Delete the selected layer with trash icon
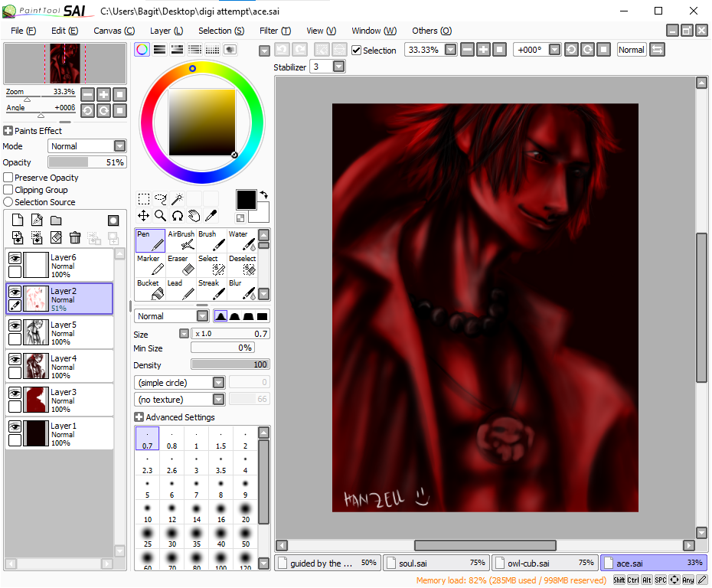Viewport: 712px width, 588px height. point(75,237)
